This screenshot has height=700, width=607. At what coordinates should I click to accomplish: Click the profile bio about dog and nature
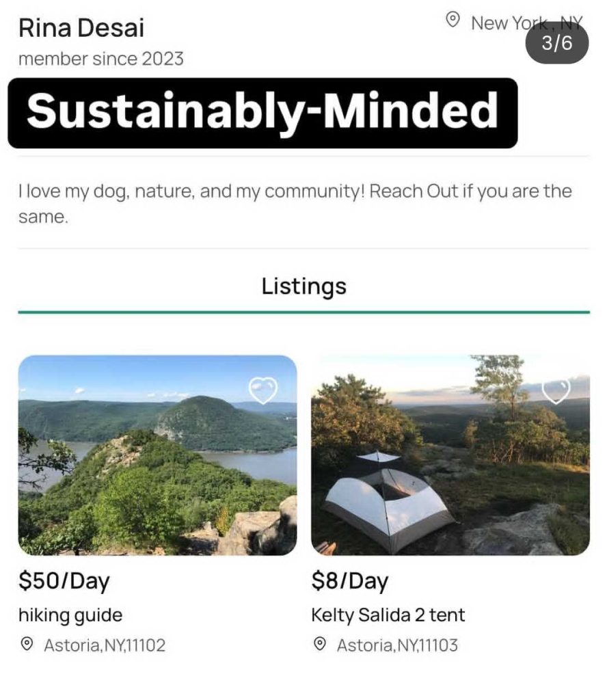tap(295, 204)
